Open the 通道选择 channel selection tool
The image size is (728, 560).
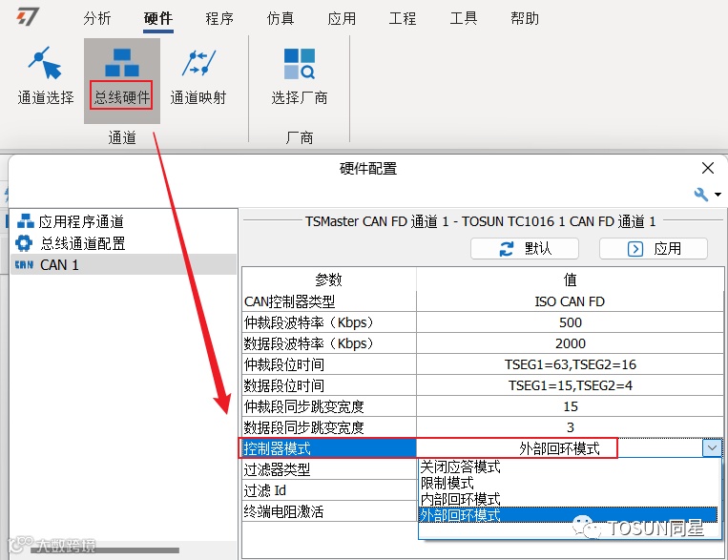coord(46,75)
